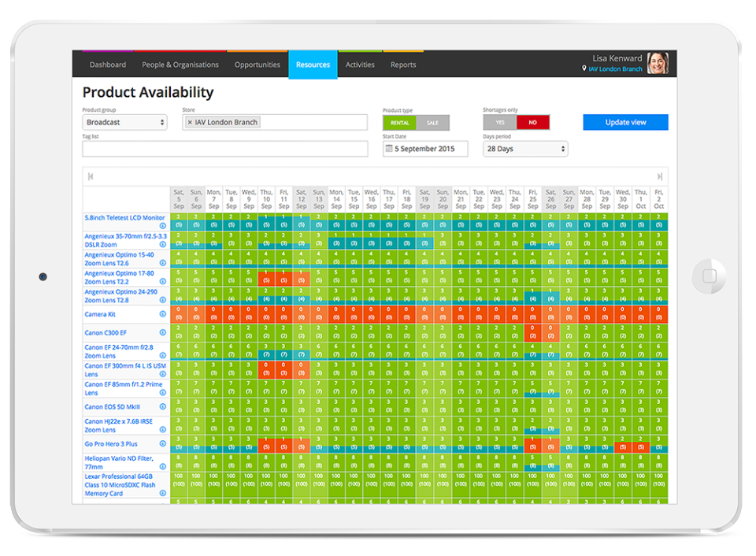Screen dimensions: 756x556
Task: Open the 5.8inch Teletest LCD Monitor link
Action: coord(124,217)
